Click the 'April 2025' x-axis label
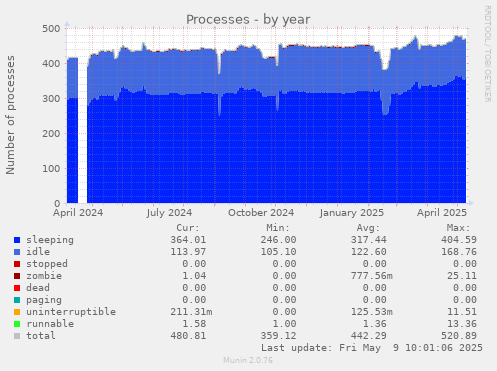The width and height of the screenshot is (497, 371). (442, 213)
